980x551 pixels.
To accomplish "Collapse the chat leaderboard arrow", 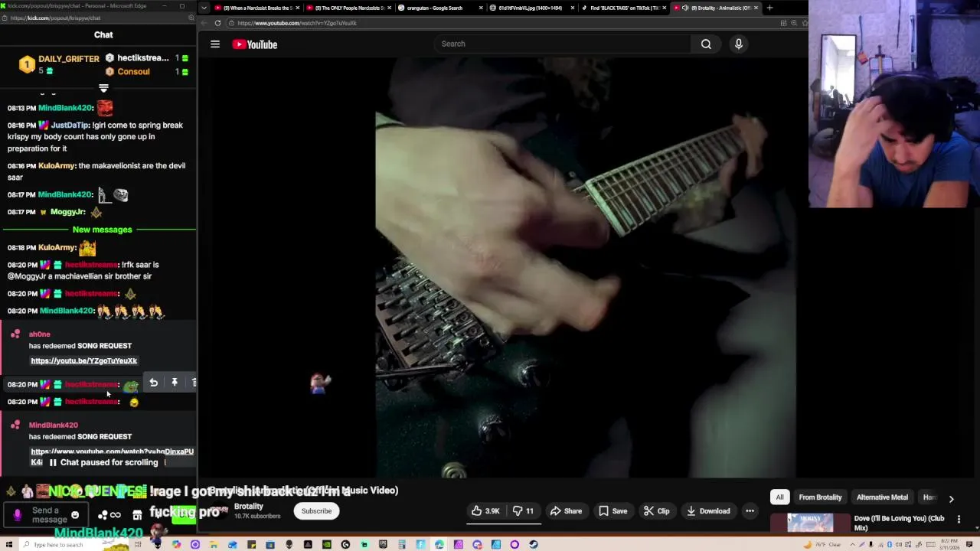I will pyautogui.click(x=103, y=88).
